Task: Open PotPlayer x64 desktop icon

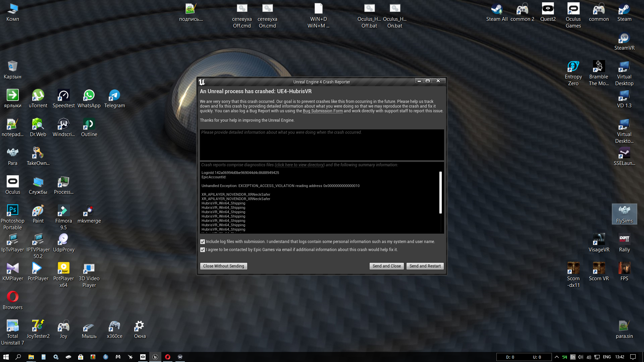Action: pyautogui.click(x=63, y=275)
